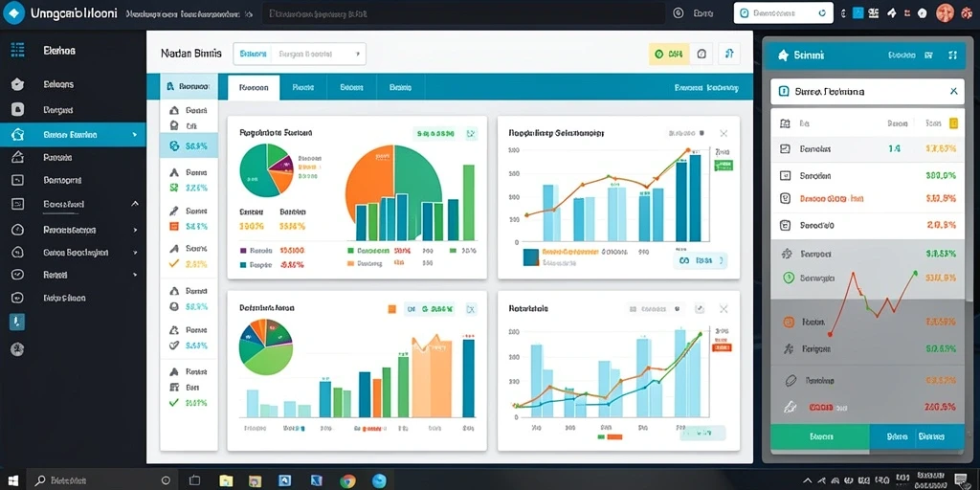Click the red badge in the right panel's last row
Image resolution: width=980 pixels, height=490 pixels.
[x=821, y=407]
